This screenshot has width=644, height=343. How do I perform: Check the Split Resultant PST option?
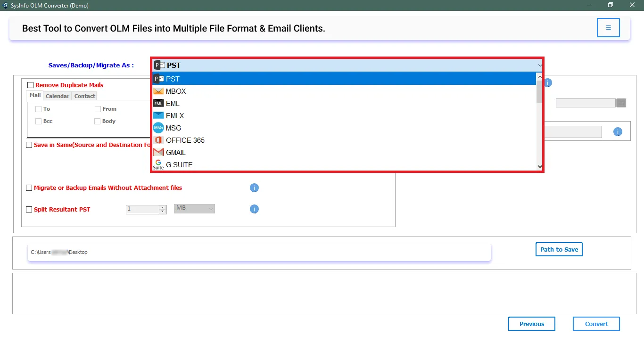click(29, 210)
